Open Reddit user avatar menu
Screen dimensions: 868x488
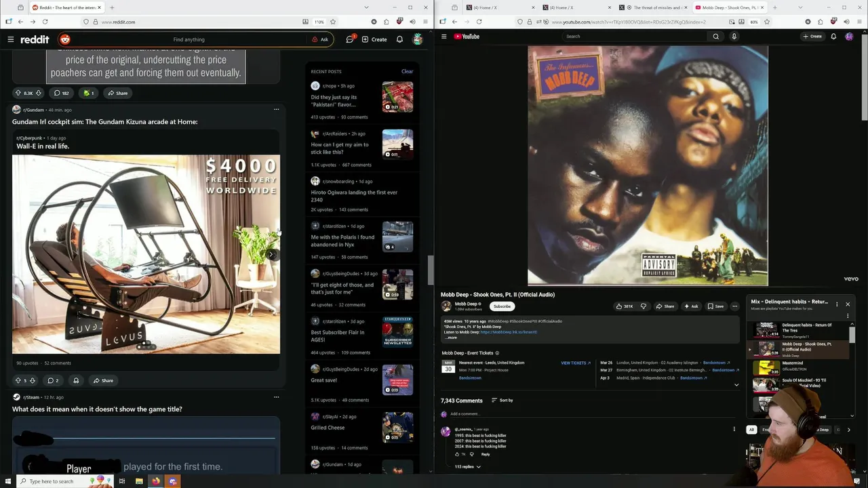coord(418,39)
